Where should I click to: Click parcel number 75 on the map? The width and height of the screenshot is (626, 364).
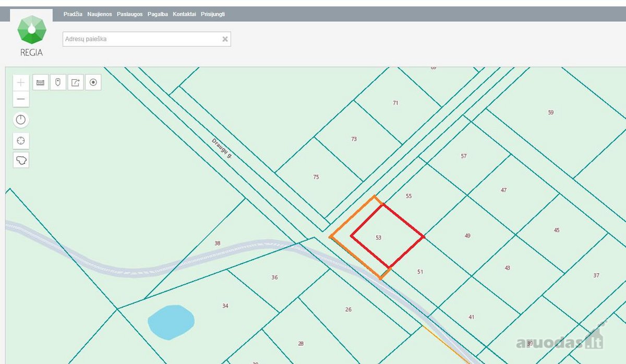[x=316, y=177]
